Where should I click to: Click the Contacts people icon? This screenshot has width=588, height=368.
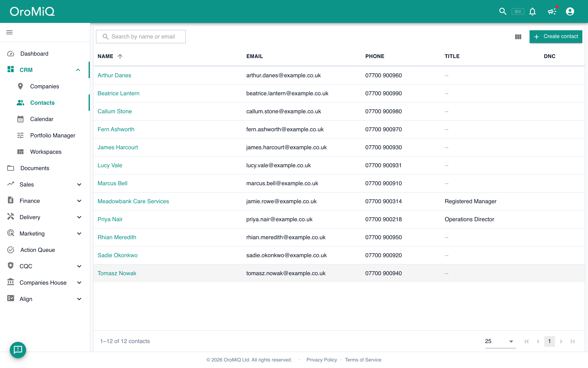20,103
